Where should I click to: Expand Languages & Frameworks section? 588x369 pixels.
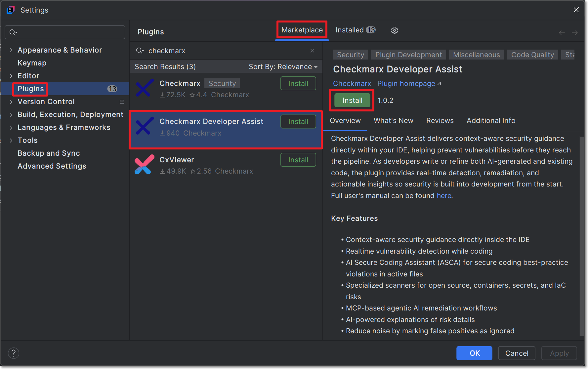pos(11,128)
